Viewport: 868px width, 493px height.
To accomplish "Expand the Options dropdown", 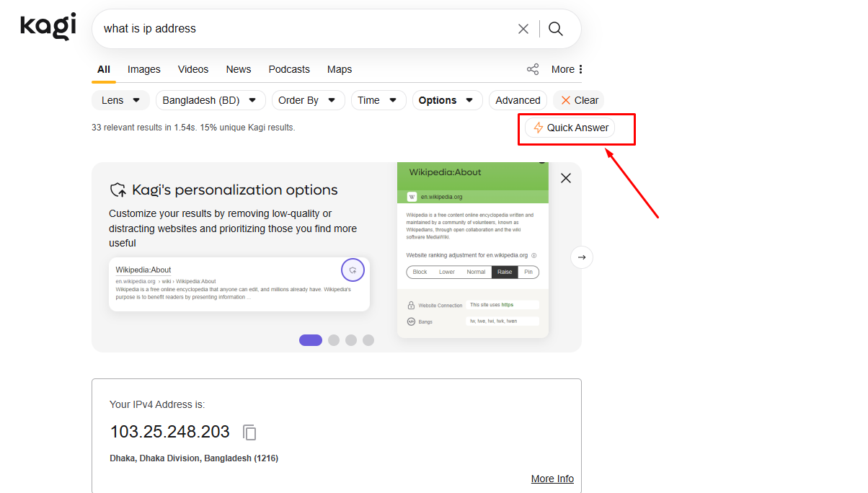I will click(x=448, y=100).
